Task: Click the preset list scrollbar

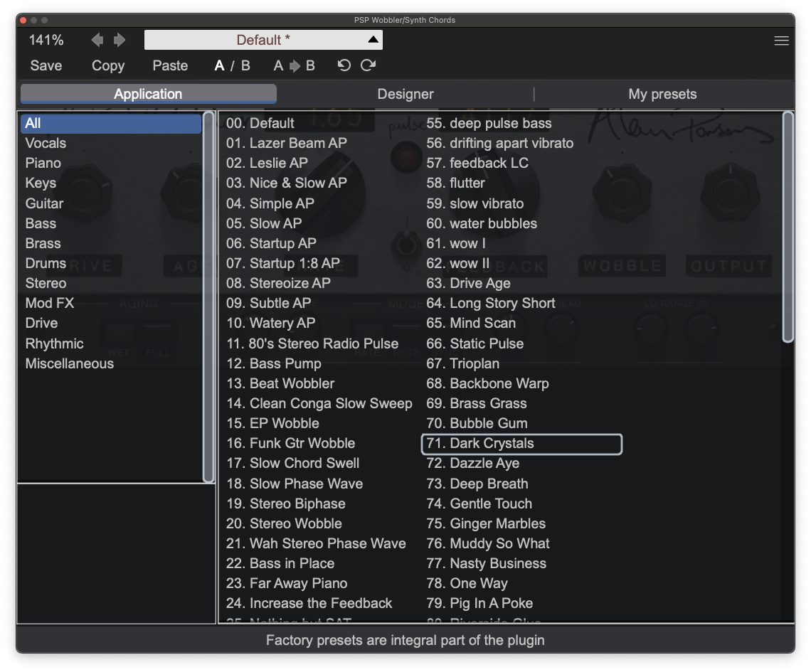Action: pyautogui.click(x=788, y=228)
